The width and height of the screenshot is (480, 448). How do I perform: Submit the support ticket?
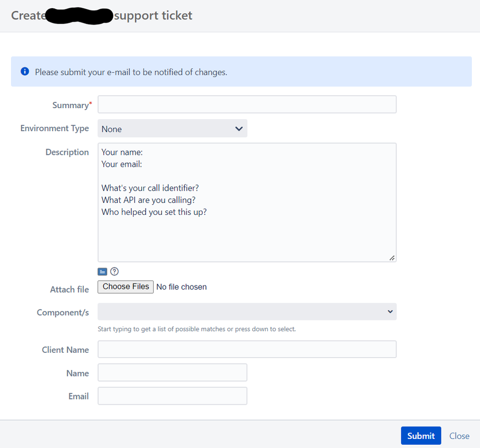[x=421, y=436]
